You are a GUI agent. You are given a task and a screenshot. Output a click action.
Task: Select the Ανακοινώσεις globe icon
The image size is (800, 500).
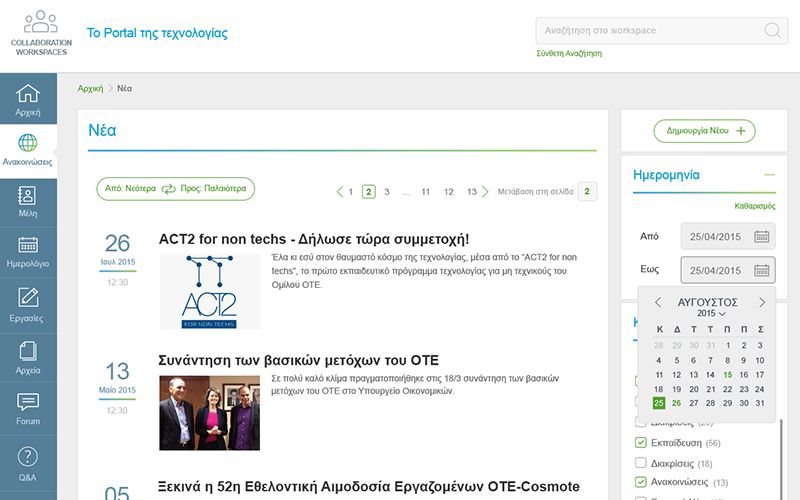pyautogui.click(x=28, y=142)
